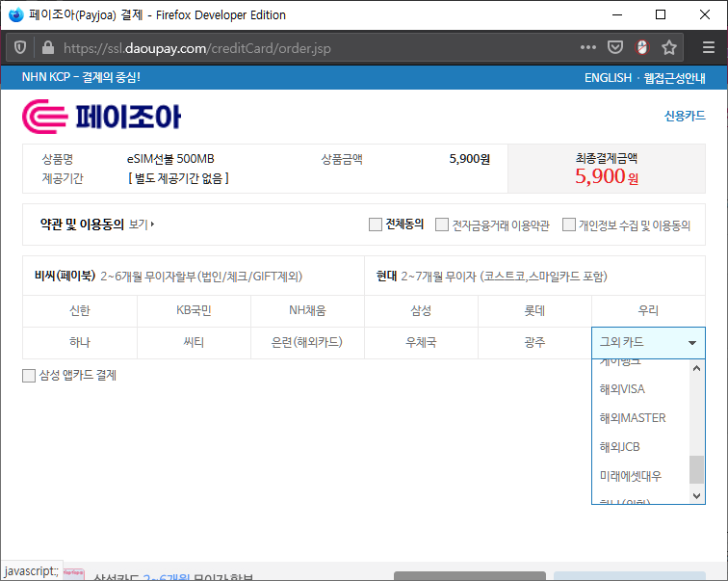Viewport: 728px width, 581px height.
Task: Close the Firefox payment window
Action: 705,14
